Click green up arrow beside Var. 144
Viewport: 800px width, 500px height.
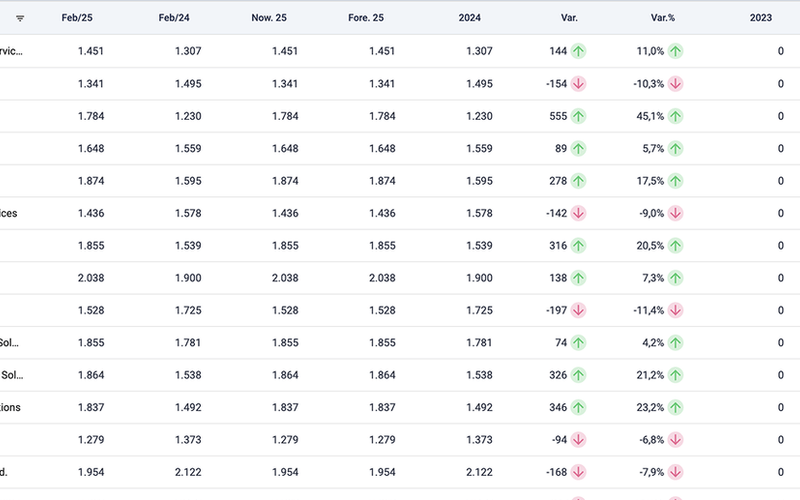579,51
